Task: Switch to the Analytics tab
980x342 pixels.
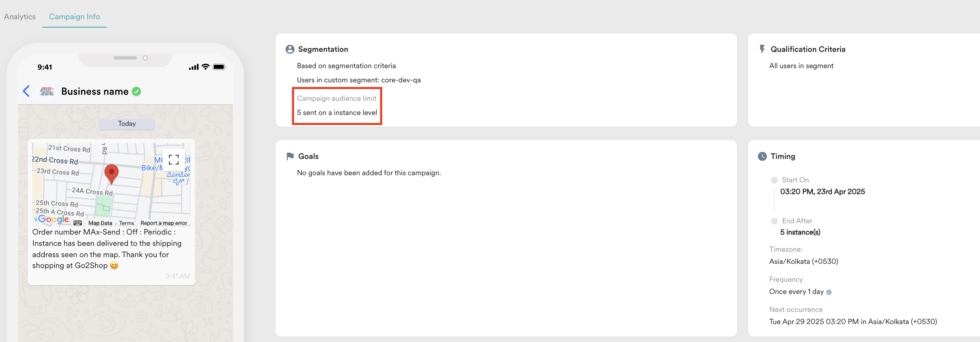Action: (20, 17)
